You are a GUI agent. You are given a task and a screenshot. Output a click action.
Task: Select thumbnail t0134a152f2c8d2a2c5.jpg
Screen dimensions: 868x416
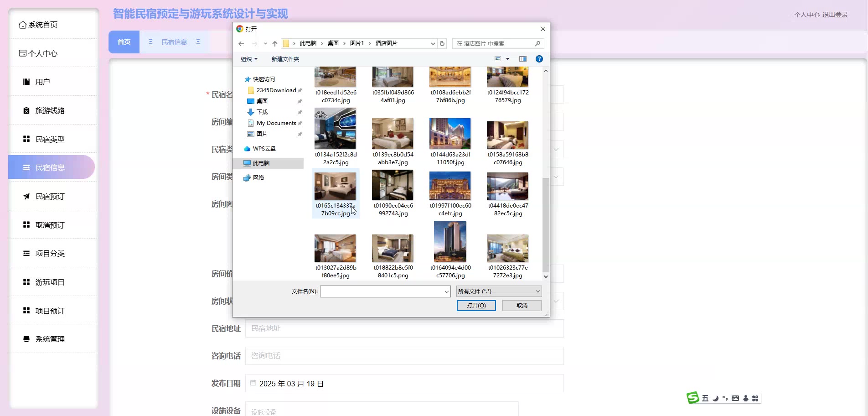tap(335, 130)
